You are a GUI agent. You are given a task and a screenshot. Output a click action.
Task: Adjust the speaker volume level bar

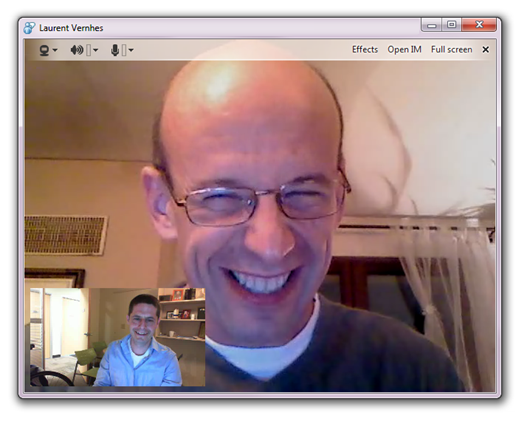point(89,50)
